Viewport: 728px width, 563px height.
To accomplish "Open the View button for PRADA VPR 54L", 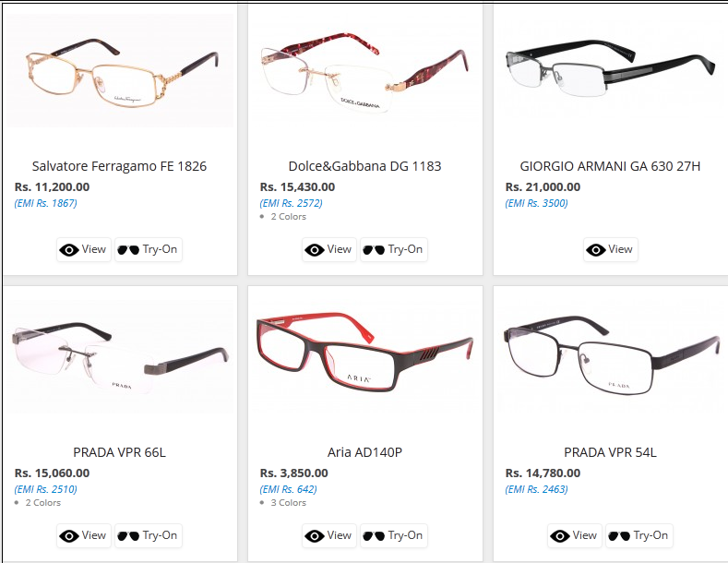I will tap(575, 535).
